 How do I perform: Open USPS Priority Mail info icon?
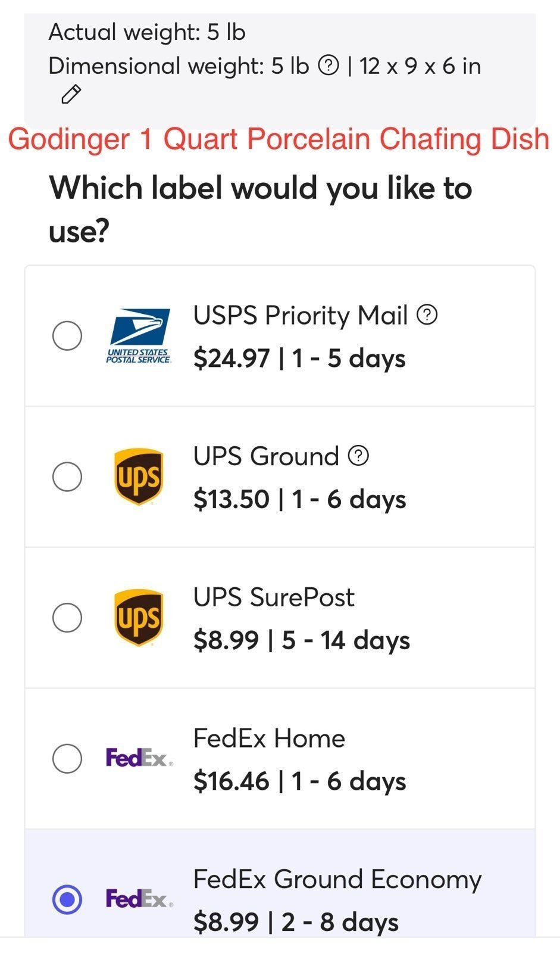coord(427,314)
